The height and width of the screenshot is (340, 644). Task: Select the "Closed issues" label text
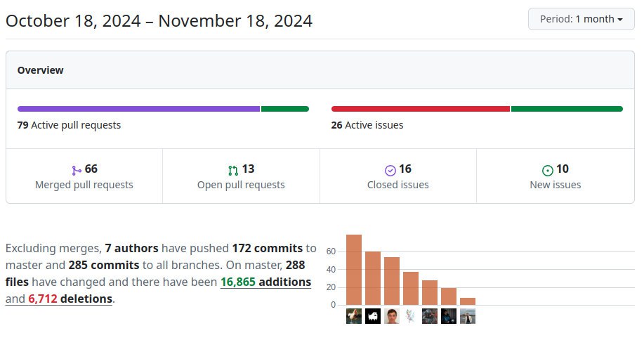coord(398,185)
